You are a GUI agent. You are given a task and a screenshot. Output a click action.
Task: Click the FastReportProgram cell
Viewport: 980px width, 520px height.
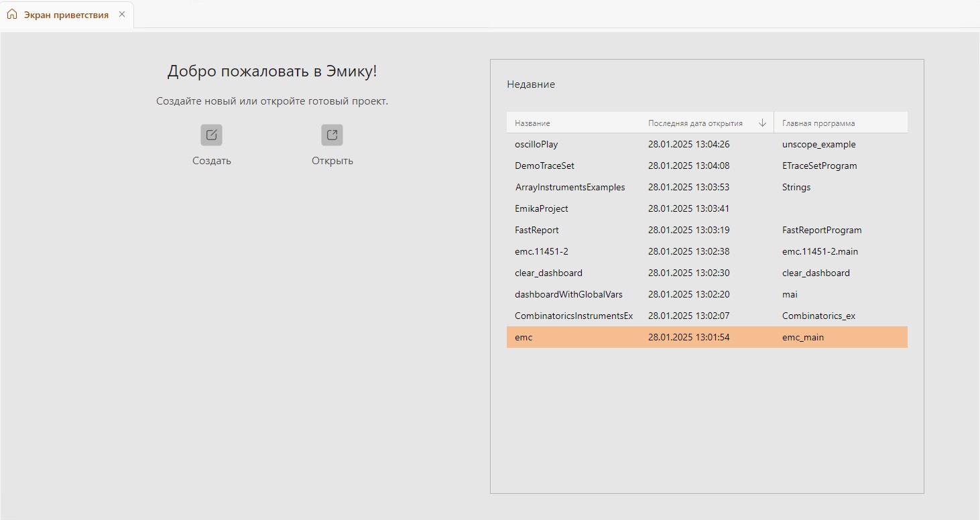tap(822, 230)
